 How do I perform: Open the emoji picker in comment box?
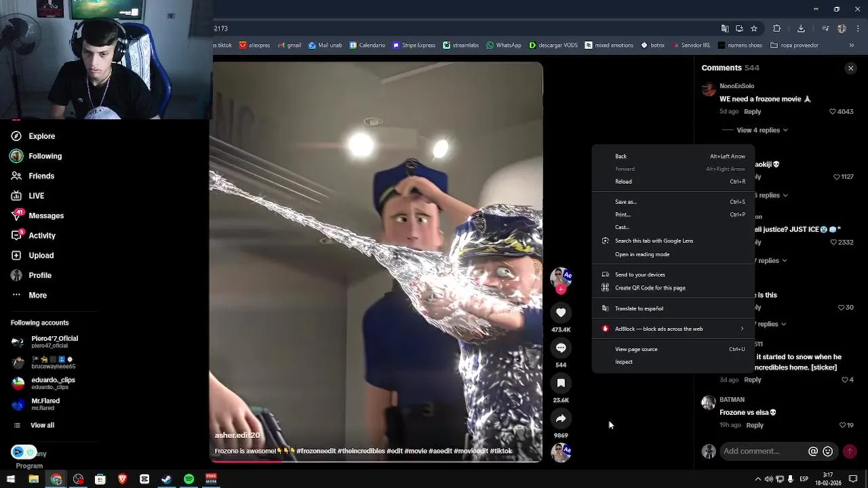tap(828, 451)
